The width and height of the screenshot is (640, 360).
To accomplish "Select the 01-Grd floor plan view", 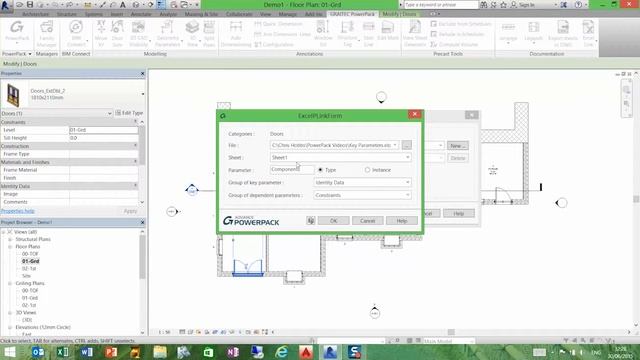I will (31, 261).
